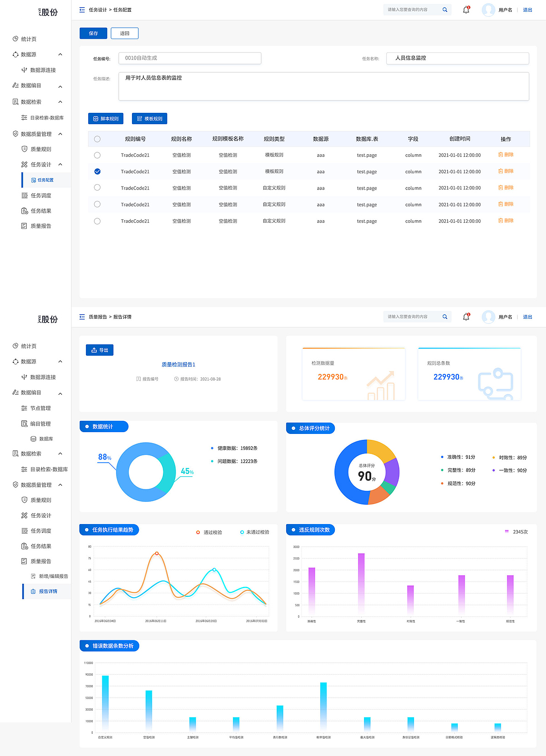Click the search box on the 报告详情 page
The image size is (546, 756).
[x=417, y=317]
